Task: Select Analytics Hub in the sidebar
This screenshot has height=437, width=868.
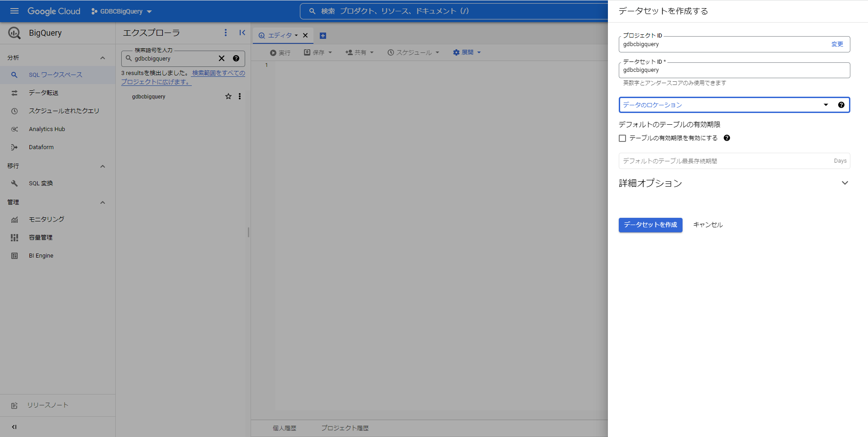Action: click(47, 129)
